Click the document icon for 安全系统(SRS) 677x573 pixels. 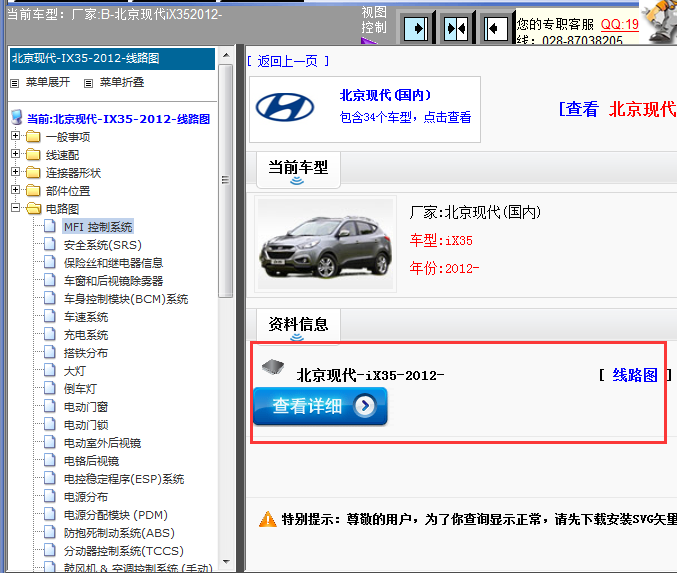pyautogui.click(x=50, y=244)
